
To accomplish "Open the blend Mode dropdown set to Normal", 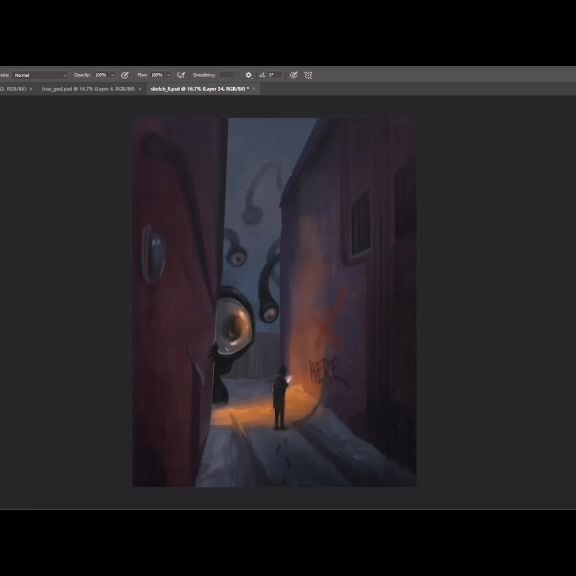I will coord(40,75).
